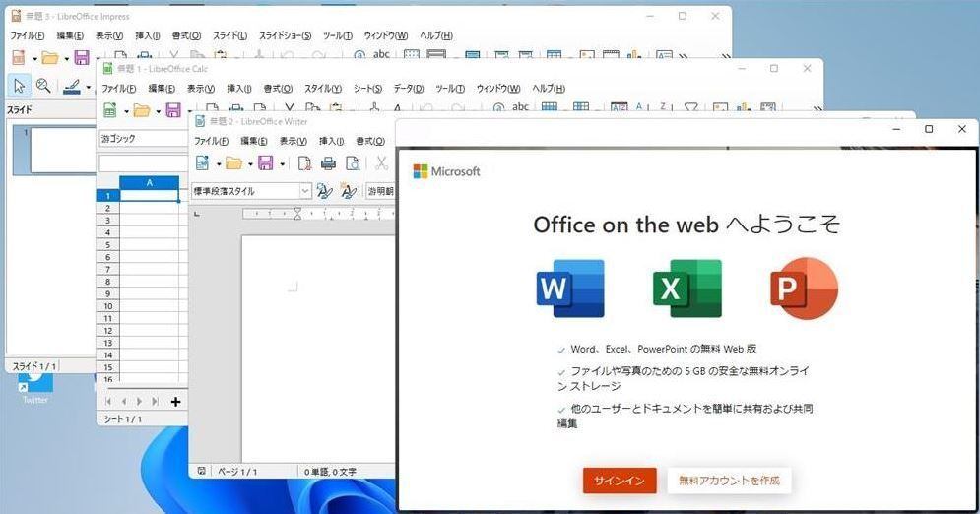
Task: Choose Zoom & Pan magnifier tool in Impress
Action: [43, 86]
